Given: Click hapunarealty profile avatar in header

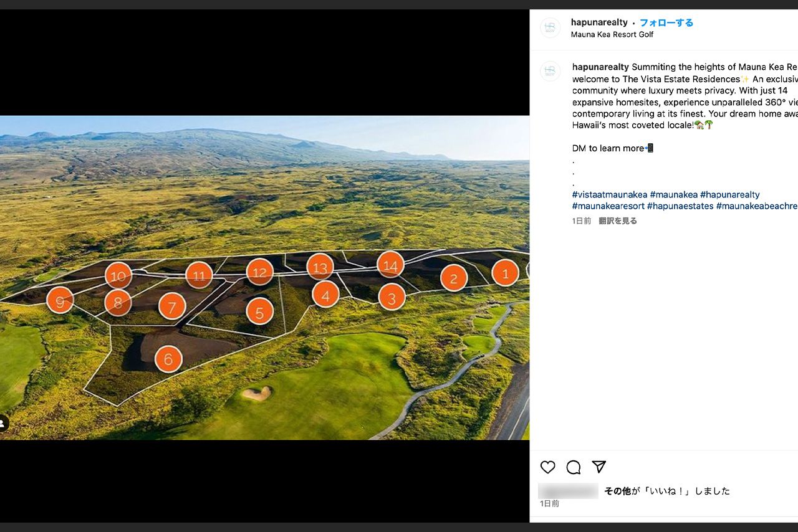Looking at the screenshot, I should click(550, 28).
